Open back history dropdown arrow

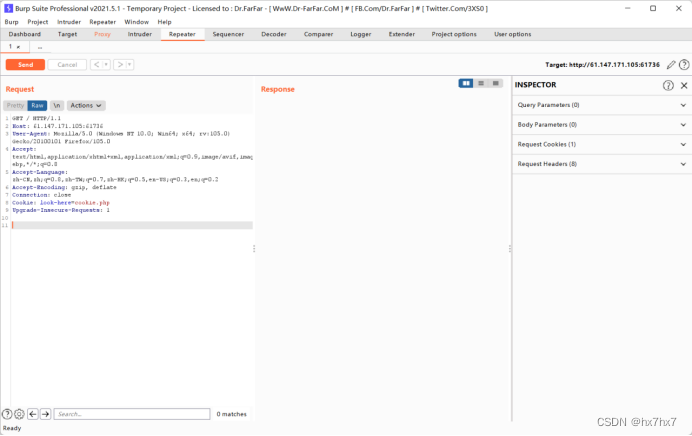[106, 65]
